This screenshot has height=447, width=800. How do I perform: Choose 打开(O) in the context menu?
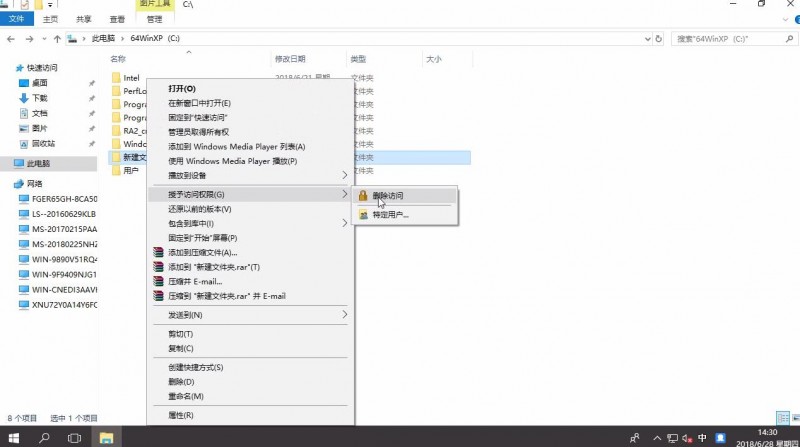[182, 89]
